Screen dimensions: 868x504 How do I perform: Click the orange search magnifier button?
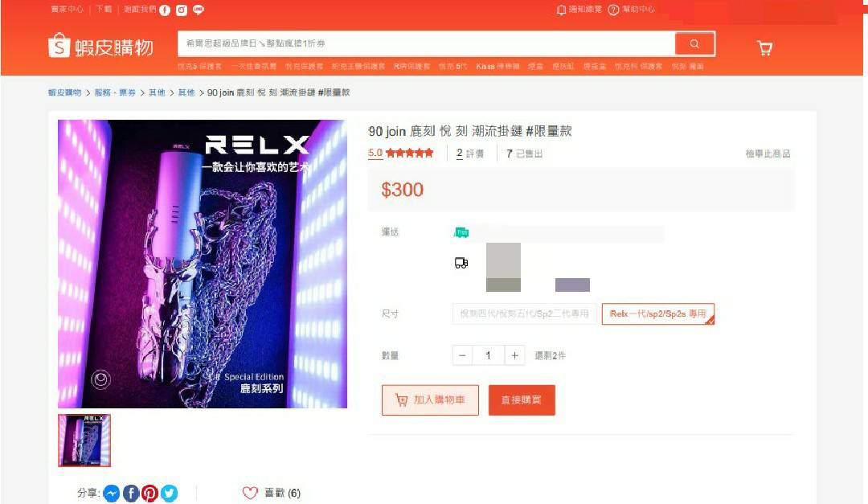(694, 43)
